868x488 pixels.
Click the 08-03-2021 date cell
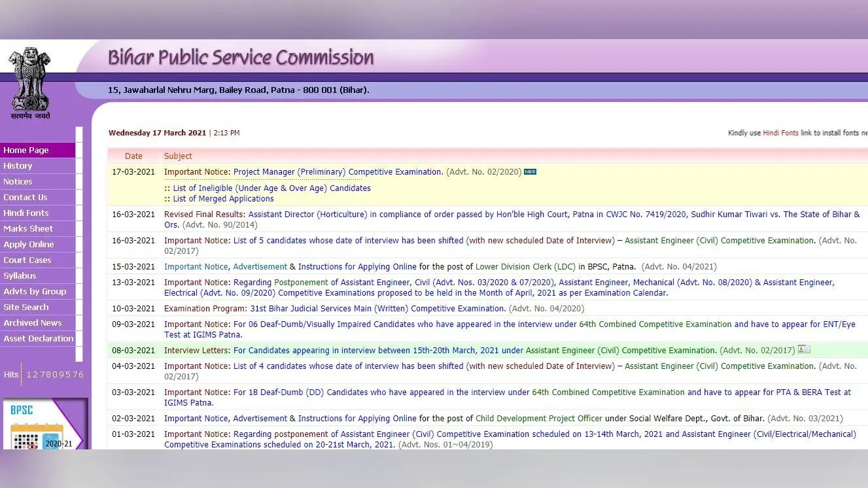(133, 351)
